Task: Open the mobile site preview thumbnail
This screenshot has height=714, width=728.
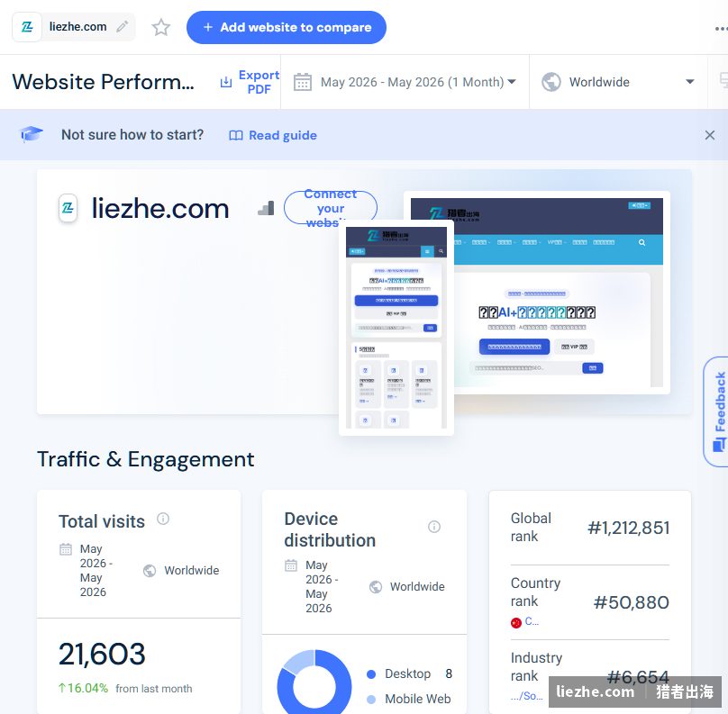Action: (x=396, y=328)
